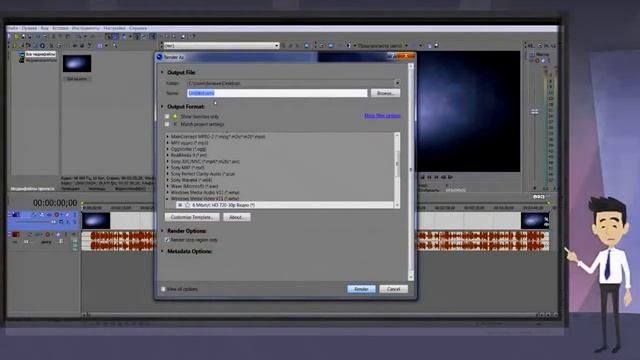Click the horizontal timeline scrollbar
The height and width of the screenshot is (360, 640).
[310, 315]
